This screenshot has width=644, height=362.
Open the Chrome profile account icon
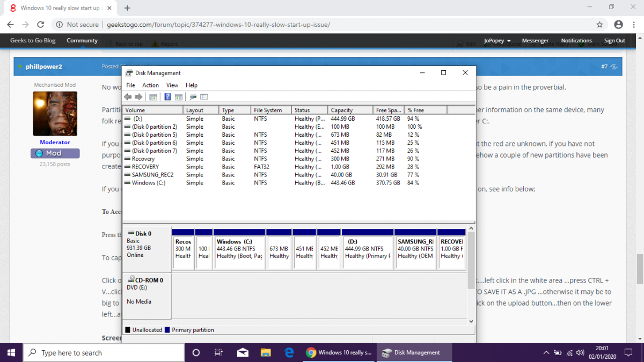(618, 24)
